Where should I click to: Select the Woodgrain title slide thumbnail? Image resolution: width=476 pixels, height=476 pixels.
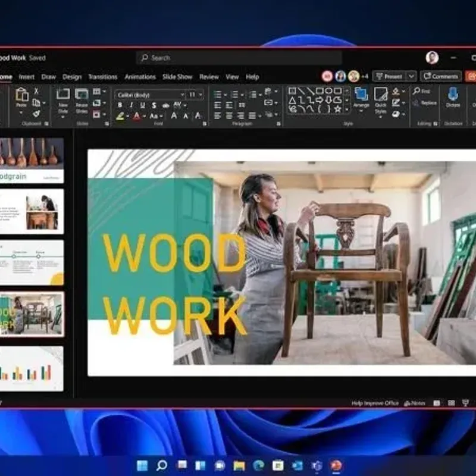click(32, 160)
